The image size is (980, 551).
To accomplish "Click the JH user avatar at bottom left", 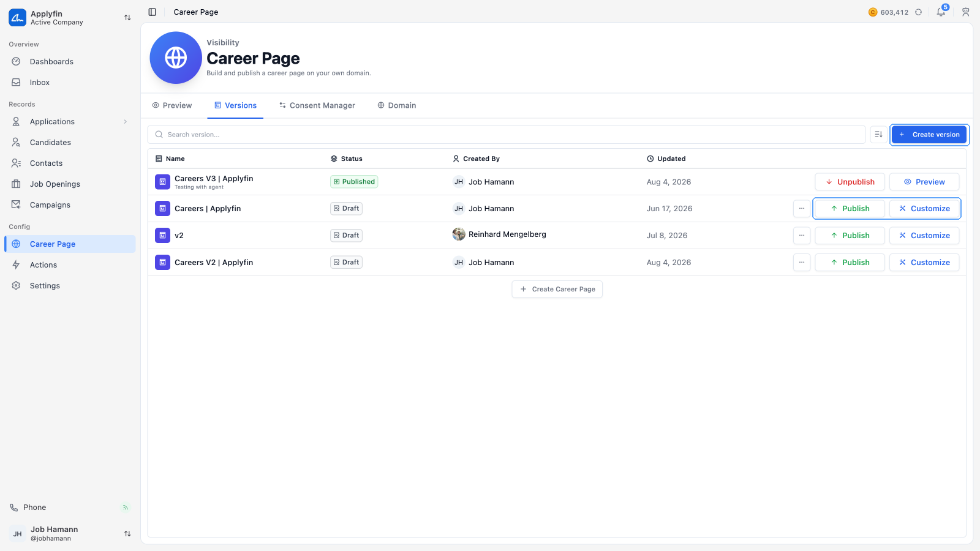I will 18,534.
